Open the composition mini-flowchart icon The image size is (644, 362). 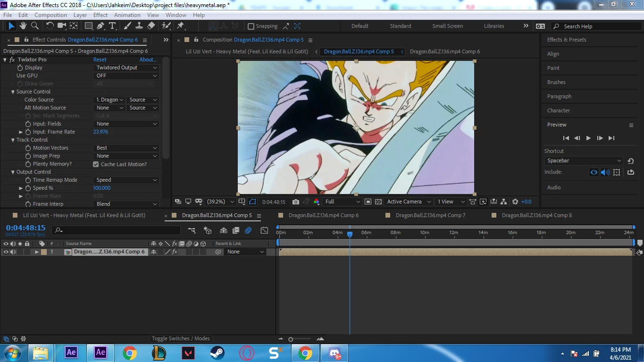192,230
